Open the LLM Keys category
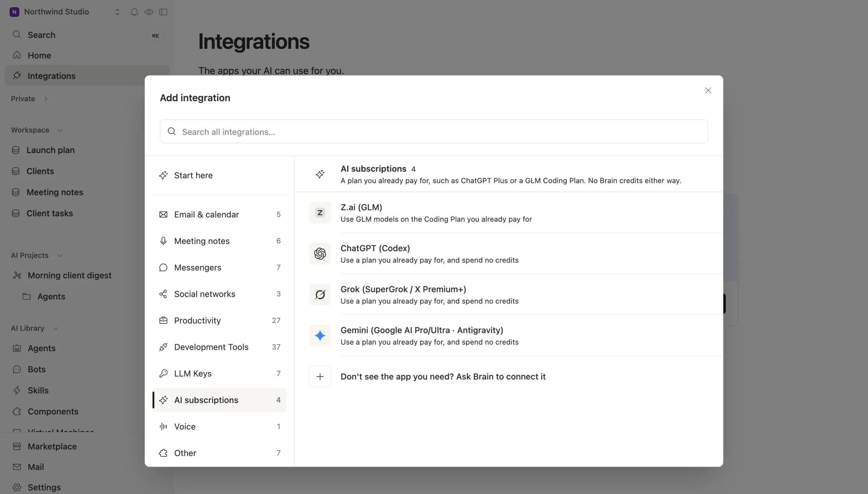 coord(220,373)
